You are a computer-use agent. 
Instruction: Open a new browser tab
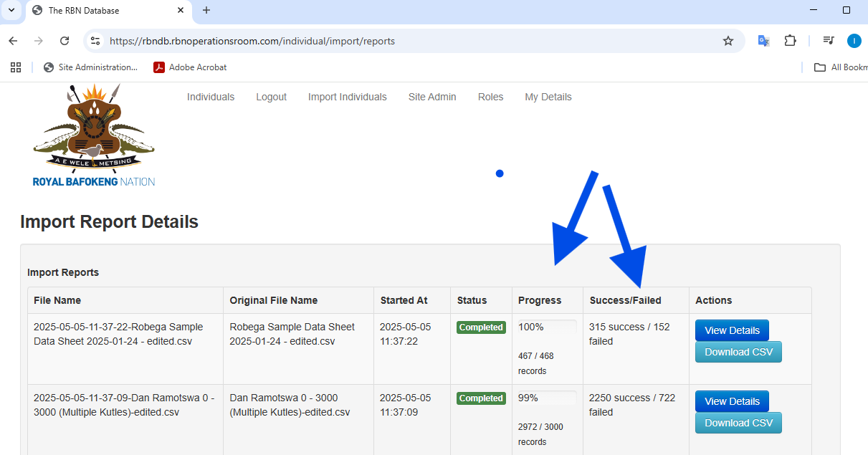click(206, 10)
